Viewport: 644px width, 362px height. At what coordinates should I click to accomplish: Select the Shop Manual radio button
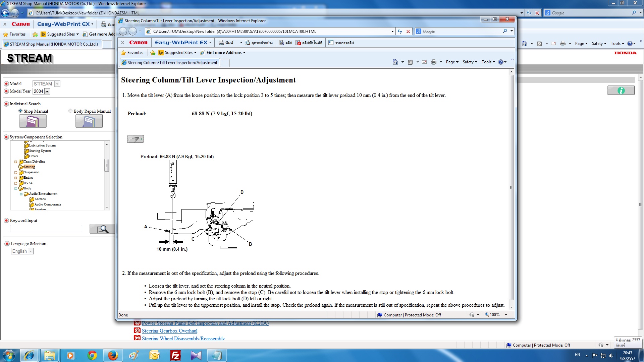click(x=20, y=111)
